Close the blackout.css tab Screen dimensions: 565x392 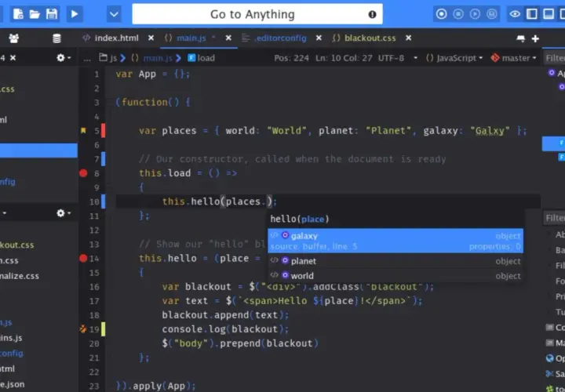pyautogui.click(x=408, y=38)
